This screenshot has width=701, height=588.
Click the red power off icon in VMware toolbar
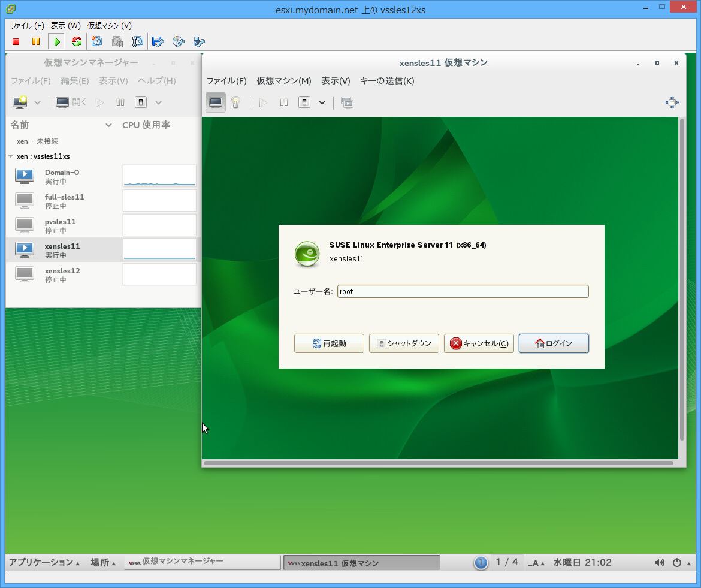tap(16, 41)
